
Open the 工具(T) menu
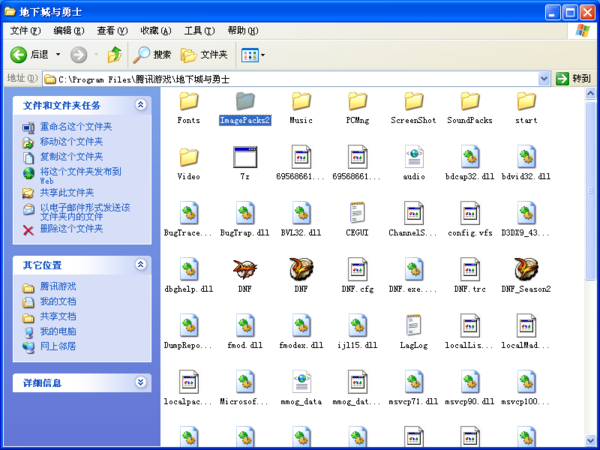(199, 31)
